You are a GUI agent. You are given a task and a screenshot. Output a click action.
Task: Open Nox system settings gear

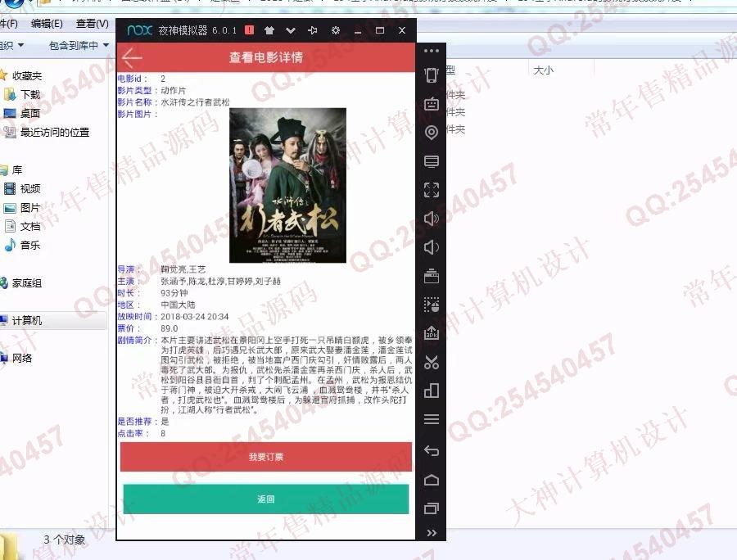336,30
